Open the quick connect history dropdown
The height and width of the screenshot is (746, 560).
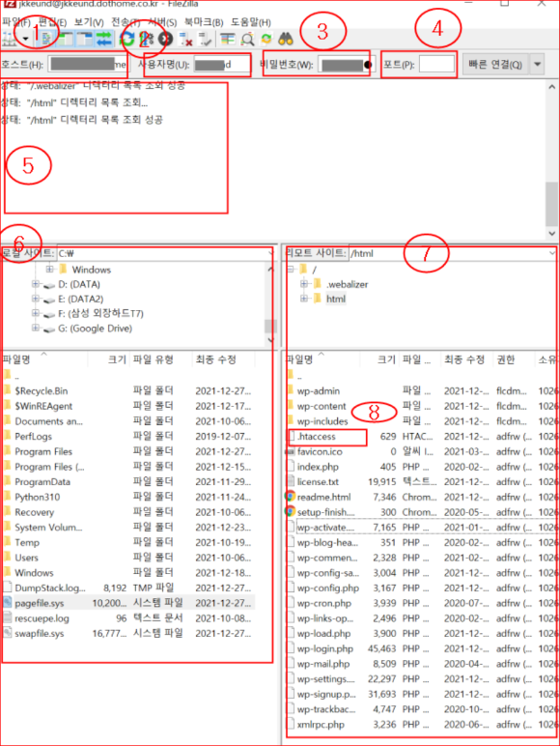[537, 64]
